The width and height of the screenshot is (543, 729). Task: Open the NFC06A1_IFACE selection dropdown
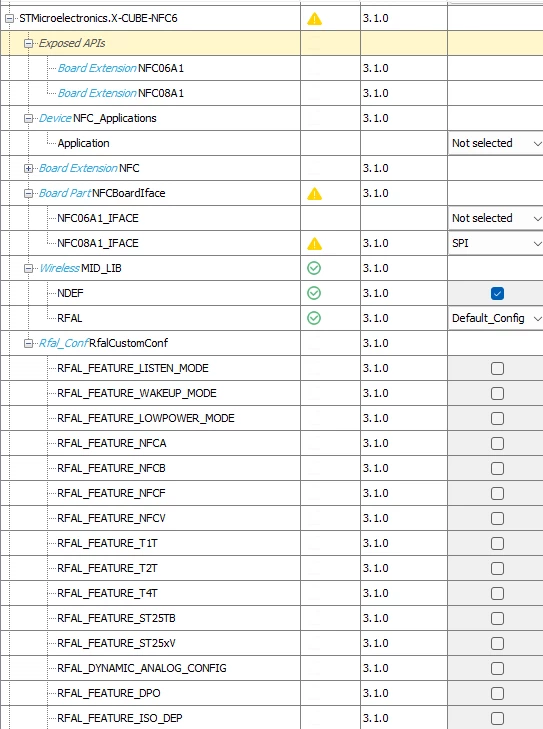pyautogui.click(x=496, y=218)
